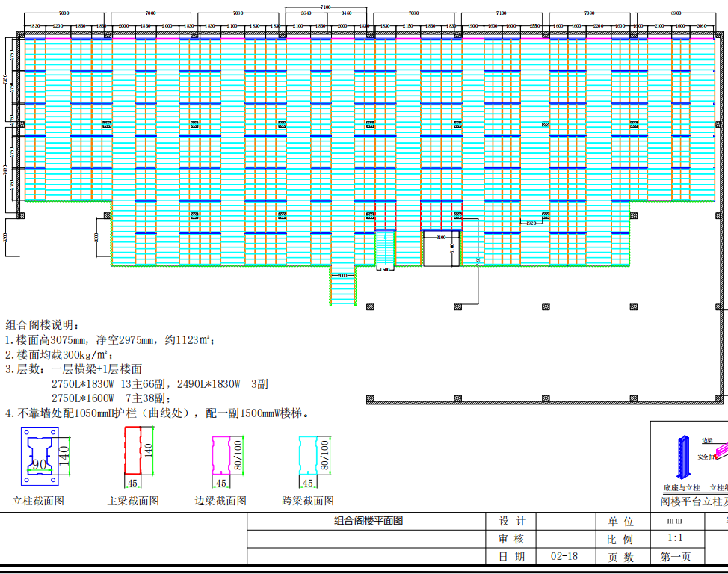This screenshot has width=728, height=574.
Task: Select the 02-18 date value cell
Action: tap(564, 557)
